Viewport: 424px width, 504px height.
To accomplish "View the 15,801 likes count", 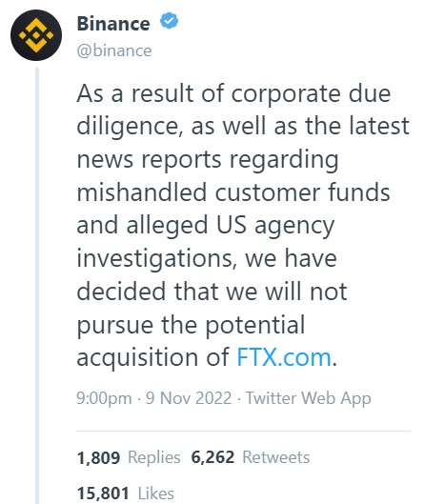I will (x=103, y=494).
